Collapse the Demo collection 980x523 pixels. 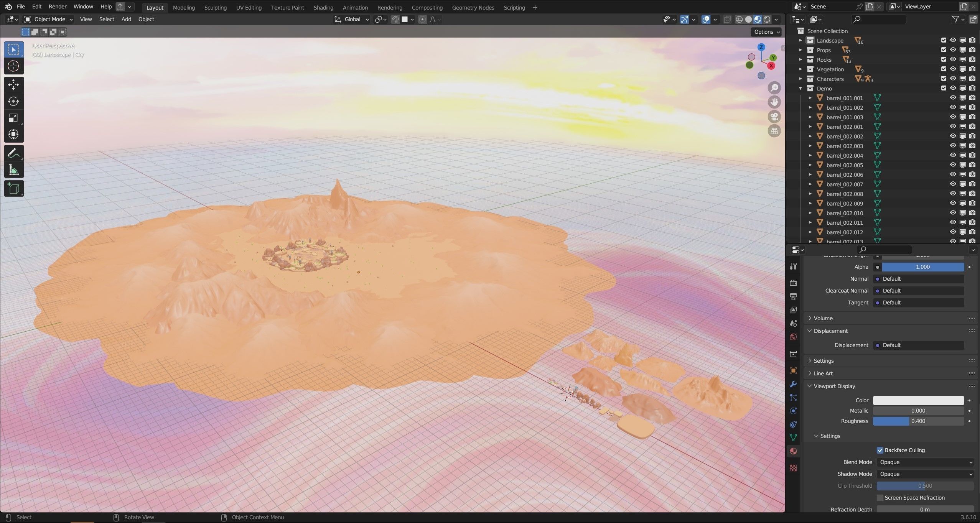(800, 88)
